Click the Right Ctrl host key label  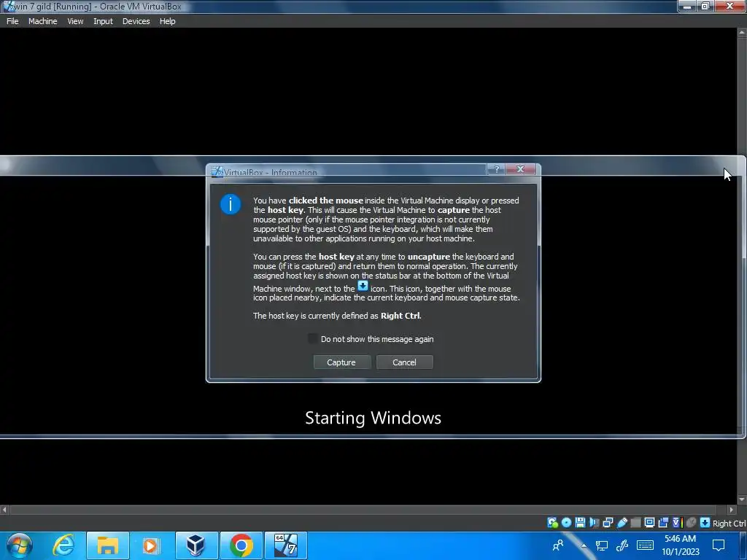(x=729, y=524)
